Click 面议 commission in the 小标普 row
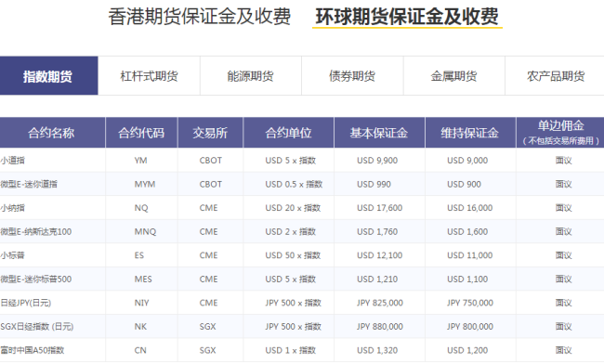Image resolution: width=604 pixels, height=364 pixels. 563,255
